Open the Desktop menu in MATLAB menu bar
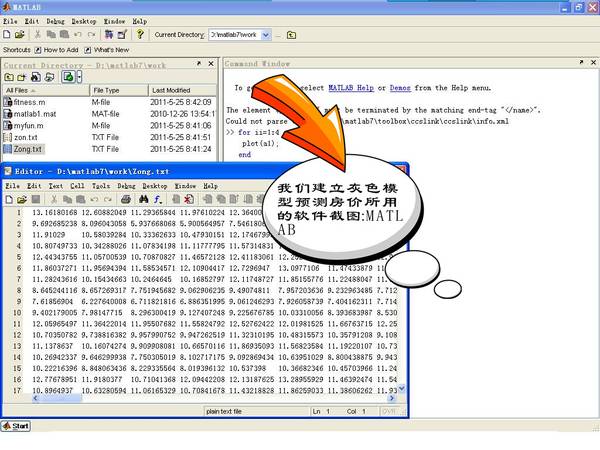The width and height of the screenshot is (600, 450). click(x=84, y=20)
